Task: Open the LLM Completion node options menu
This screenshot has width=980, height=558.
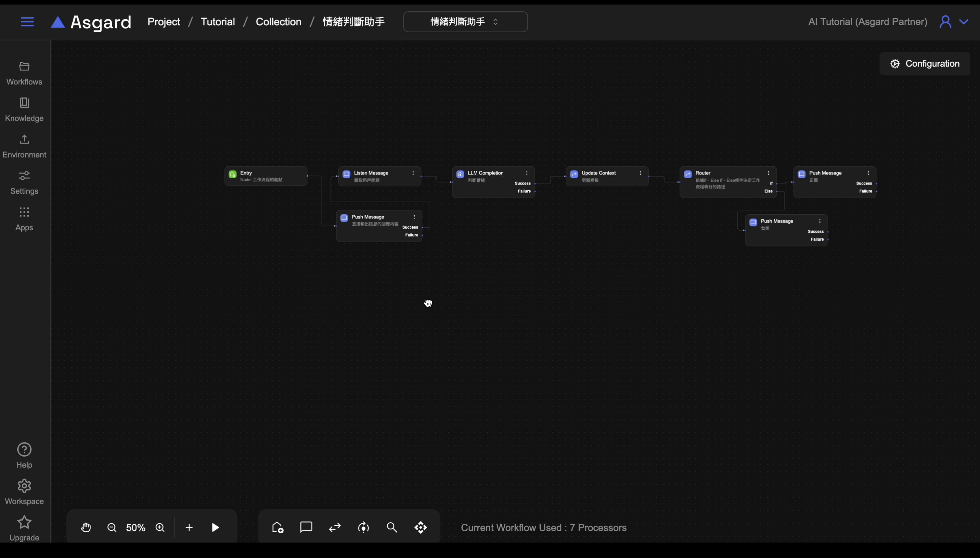Action: click(x=527, y=173)
